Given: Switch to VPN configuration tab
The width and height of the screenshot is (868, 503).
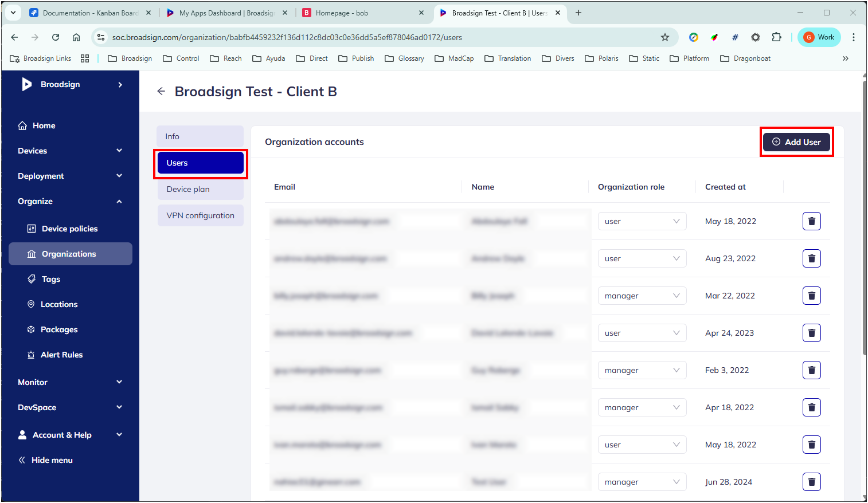Looking at the screenshot, I should click(200, 215).
